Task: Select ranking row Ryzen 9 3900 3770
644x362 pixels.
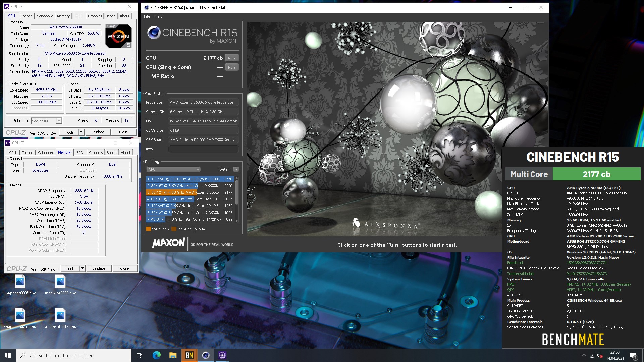Action: point(190,179)
